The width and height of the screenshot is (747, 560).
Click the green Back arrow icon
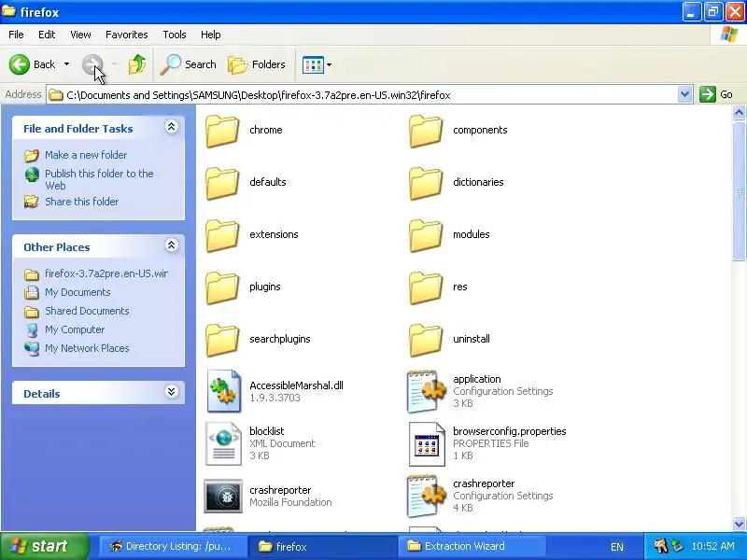[20, 64]
